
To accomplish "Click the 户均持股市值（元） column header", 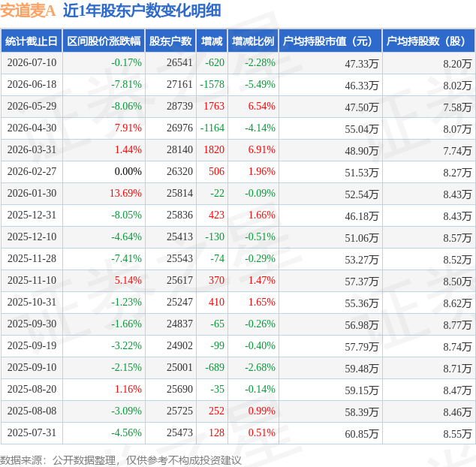I will point(330,41).
